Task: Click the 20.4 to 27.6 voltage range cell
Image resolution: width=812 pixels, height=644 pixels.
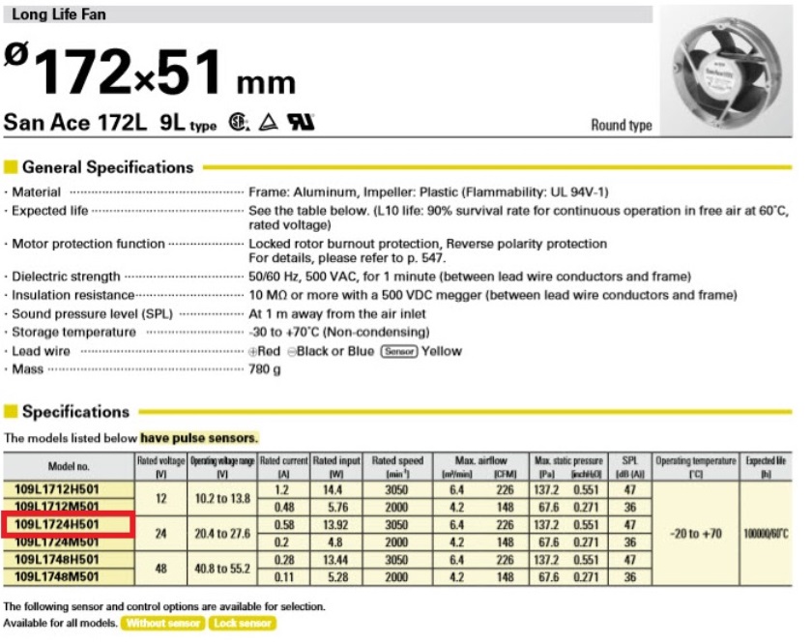Action: tap(222, 533)
